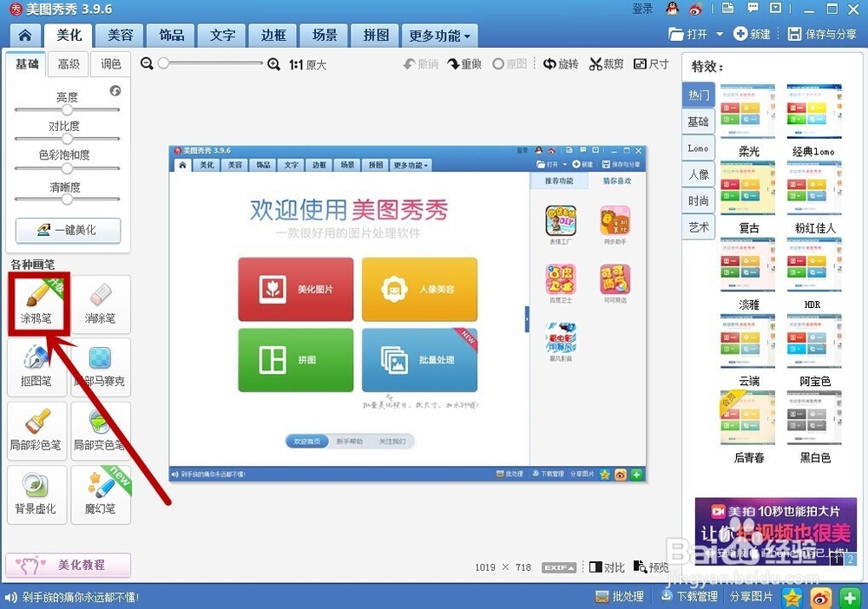Viewport: 868px width, 609px height.
Task: Apply the 柔光 effect thumbnail
Action: click(x=748, y=111)
